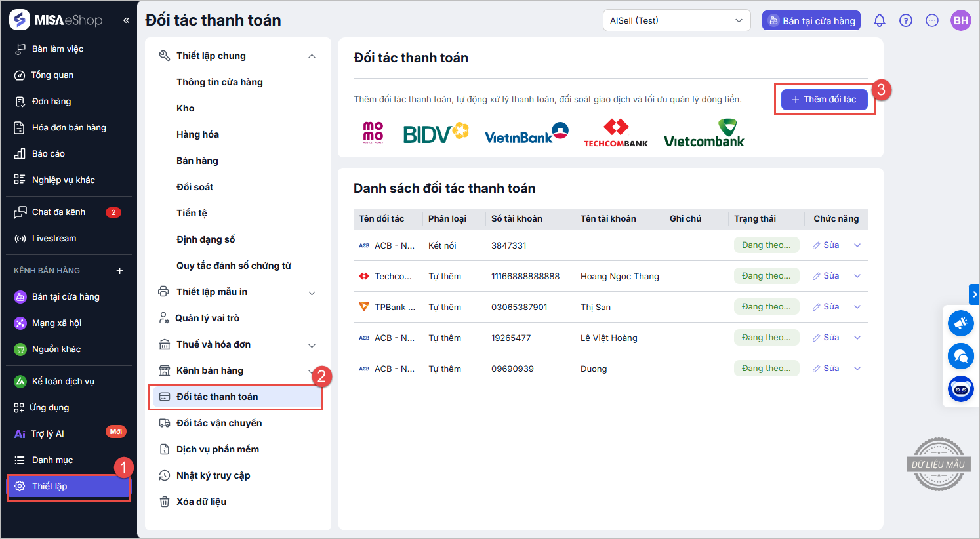Click Sửa for the Techcombank row
This screenshot has height=539, width=980.
pos(826,276)
